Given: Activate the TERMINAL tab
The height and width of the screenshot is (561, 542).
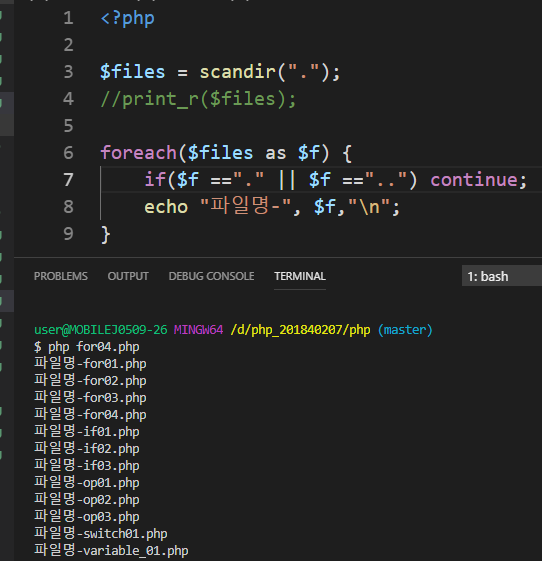Looking at the screenshot, I should click(300, 276).
